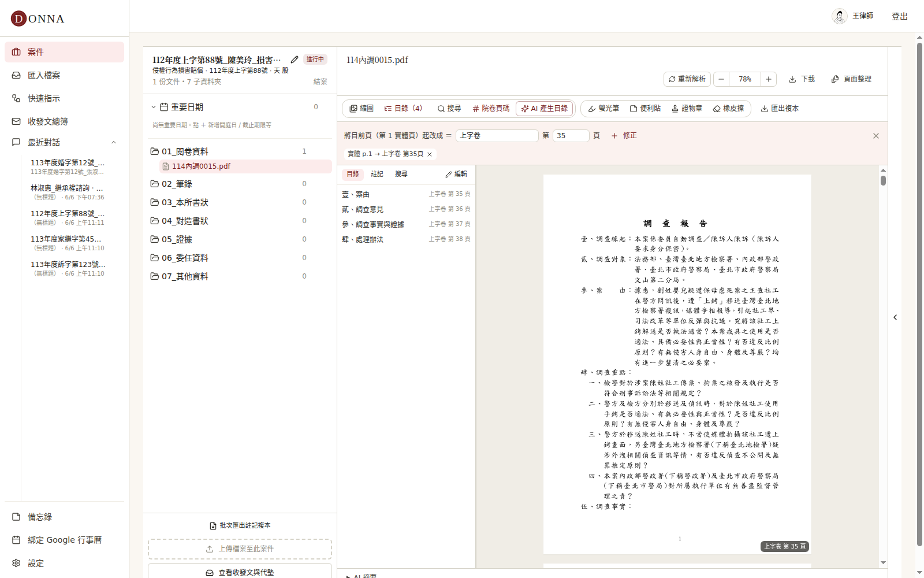
Task: Open the 05_證據 folder
Action: pyautogui.click(x=239, y=239)
